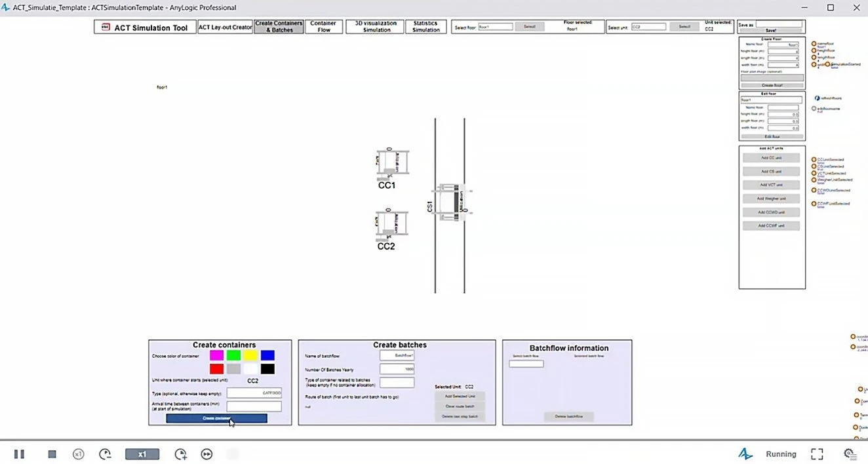Click the Name of batchflow input field
868x464 pixels.
coord(397,355)
